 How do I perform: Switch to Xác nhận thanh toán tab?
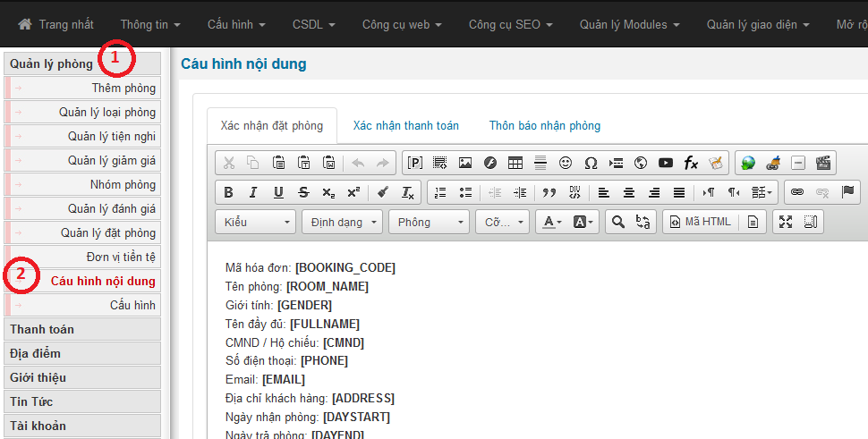click(x=405, y=126)
